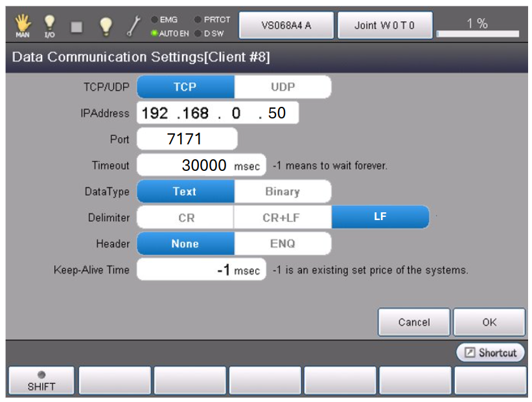Screen dimensions: 532x402
Task: Click the D SW indicator light
Action: (198, 34)
